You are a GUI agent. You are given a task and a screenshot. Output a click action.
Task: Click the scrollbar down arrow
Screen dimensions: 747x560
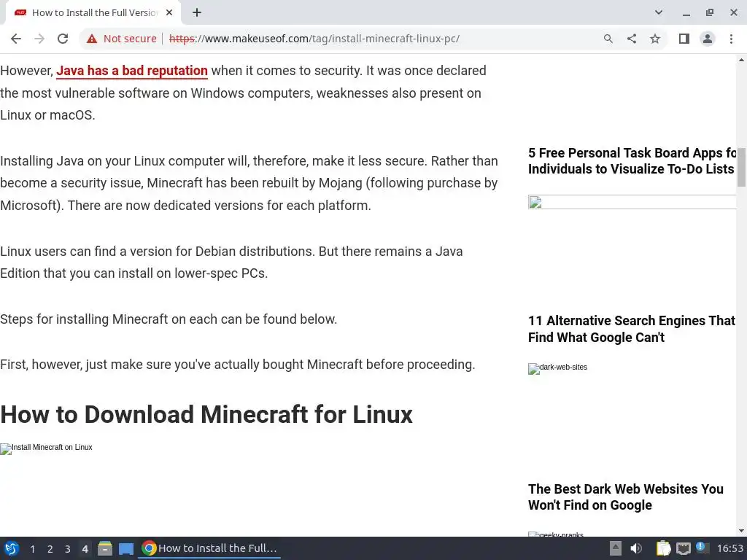741,531
